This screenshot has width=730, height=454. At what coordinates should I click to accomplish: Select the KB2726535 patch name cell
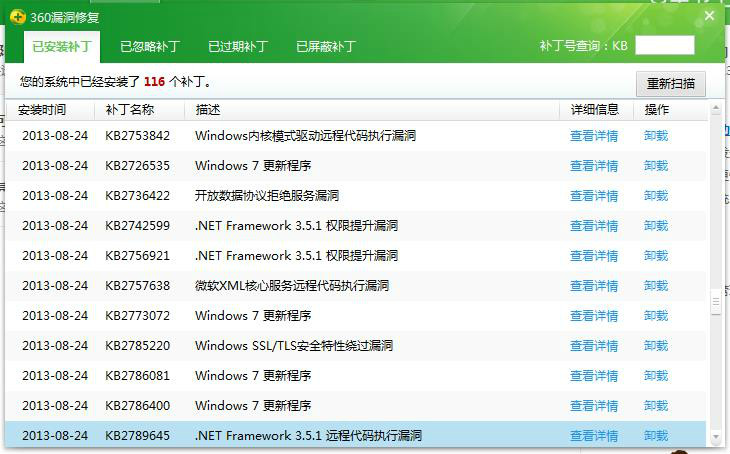[x=137, y=166]
